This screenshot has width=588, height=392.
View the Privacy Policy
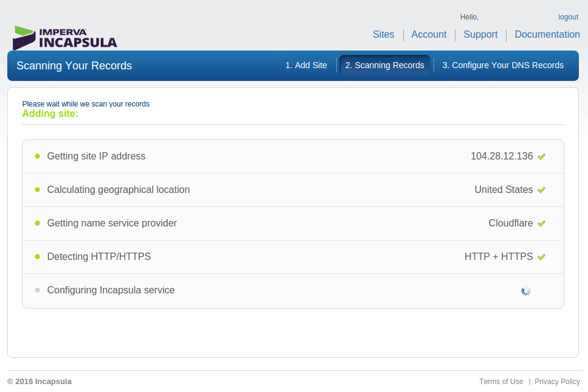pyautogui.click(x=557, y=382)
